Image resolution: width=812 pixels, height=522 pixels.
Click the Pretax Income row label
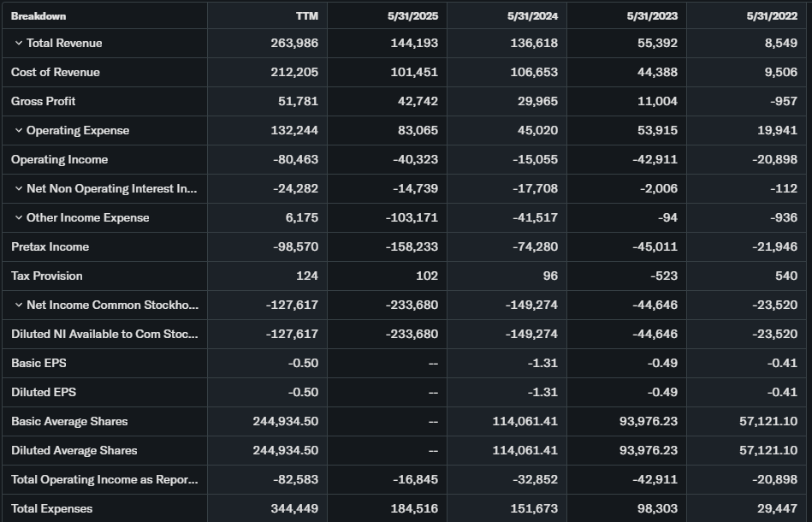(50, 247)
